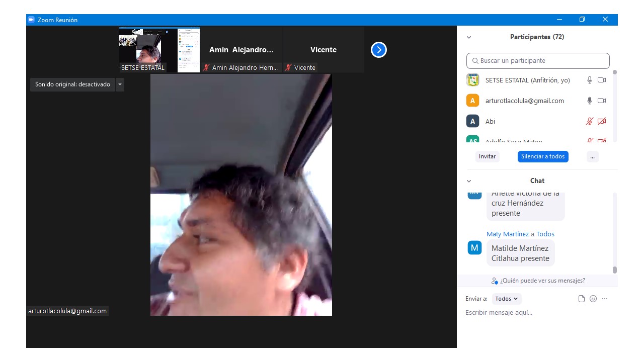Focus the Buscar un participante field
Image resolution: width=644 pixels, height=362 pixels.
click(x=538, y=61)
